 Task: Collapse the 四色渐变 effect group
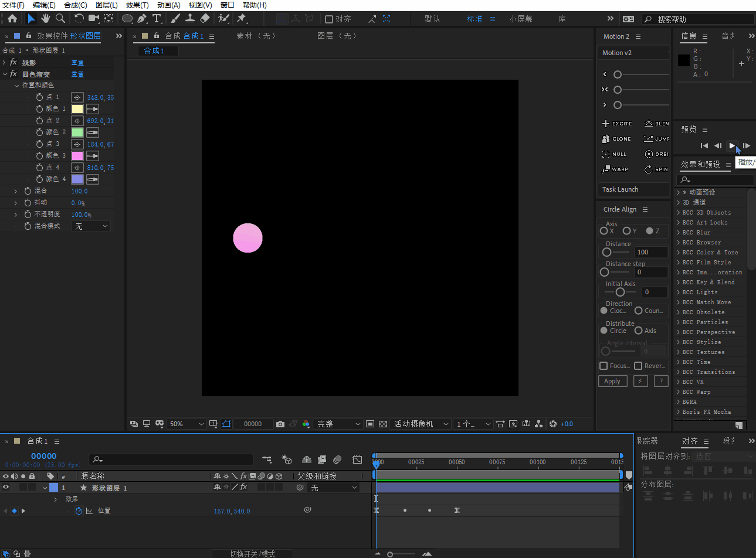4,74
